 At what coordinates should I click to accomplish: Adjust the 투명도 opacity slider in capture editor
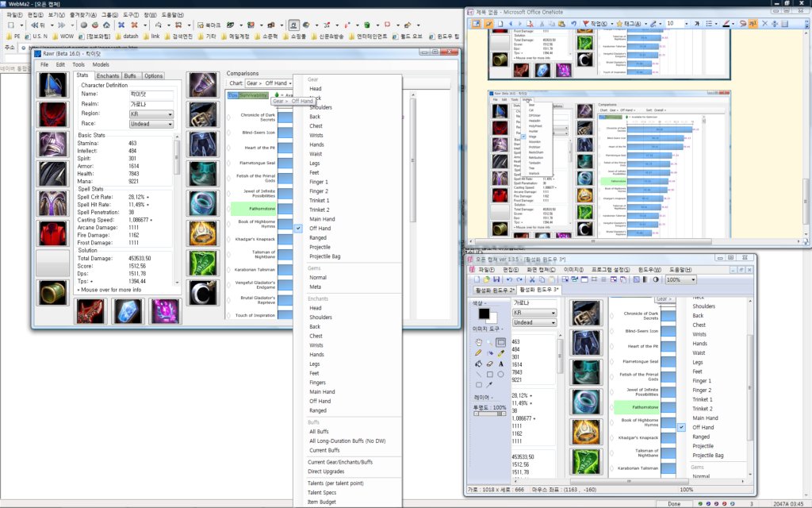coord(489,414)
